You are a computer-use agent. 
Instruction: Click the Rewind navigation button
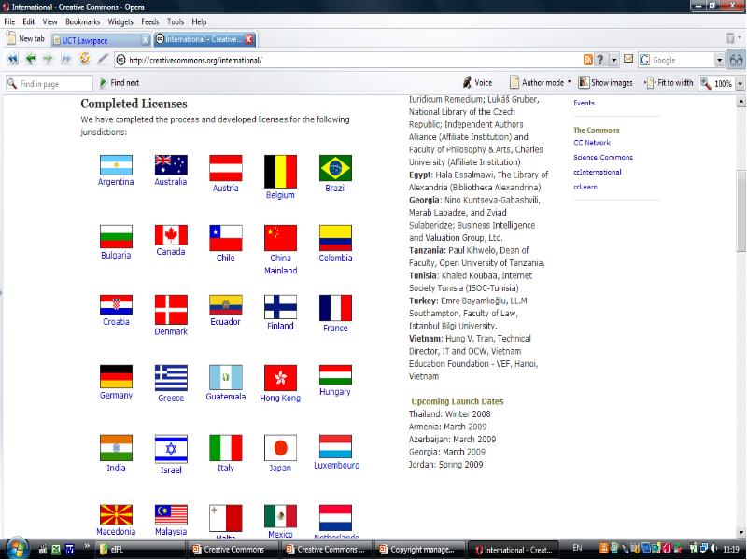tap(12, 60)
